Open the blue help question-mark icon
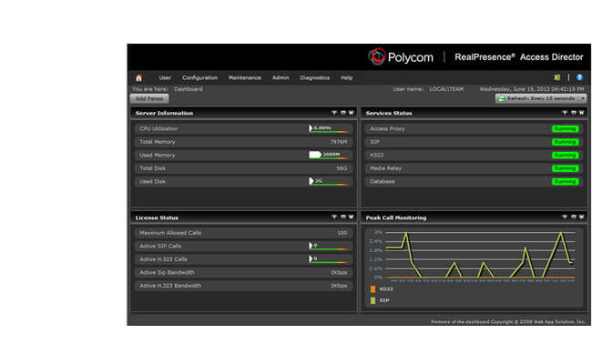 coord(579,77)
